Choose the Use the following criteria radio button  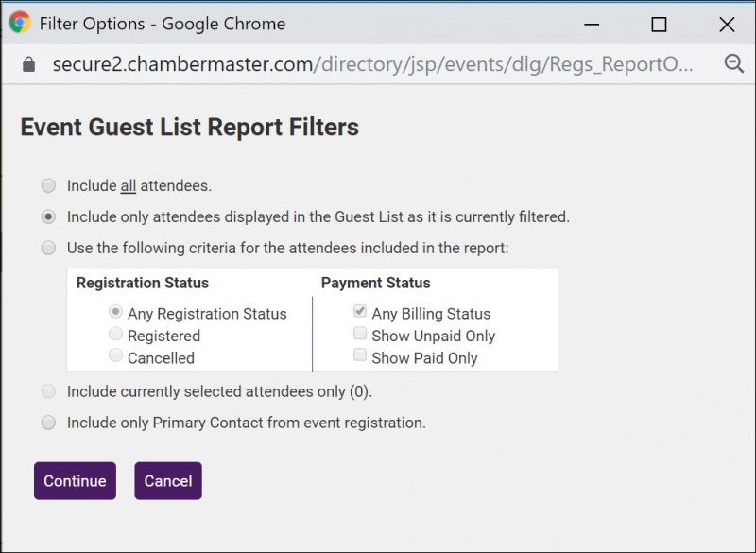[x=48, y=248]
